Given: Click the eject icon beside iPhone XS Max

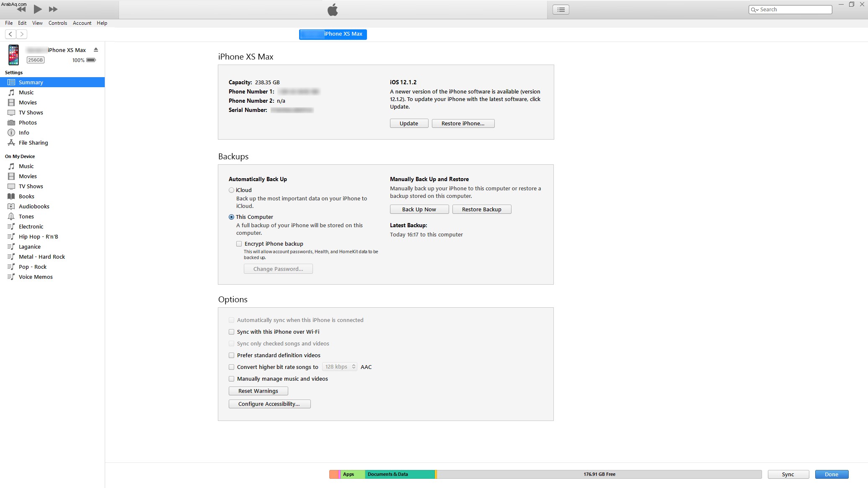Looking at the screenshot, I should point(96,49).
